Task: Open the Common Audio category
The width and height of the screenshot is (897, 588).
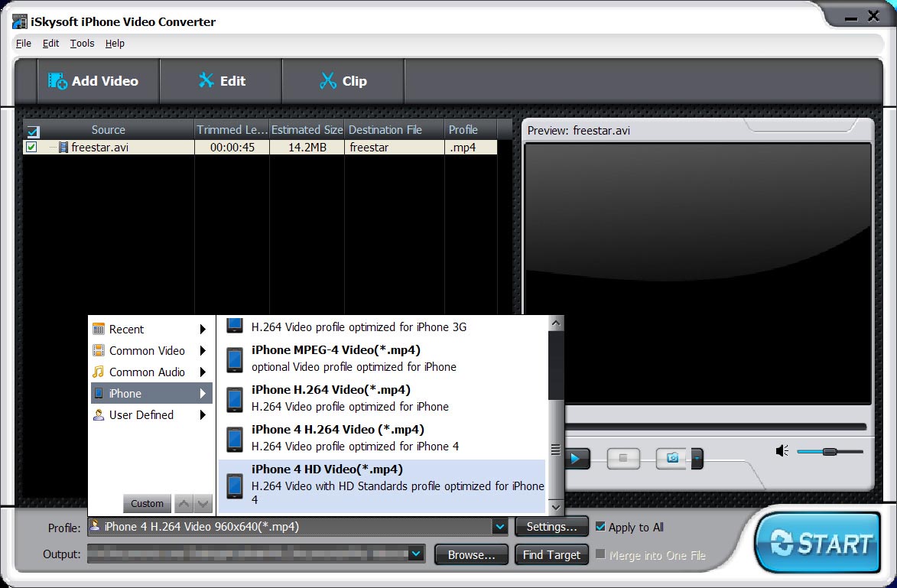Action: coord(151,372)
